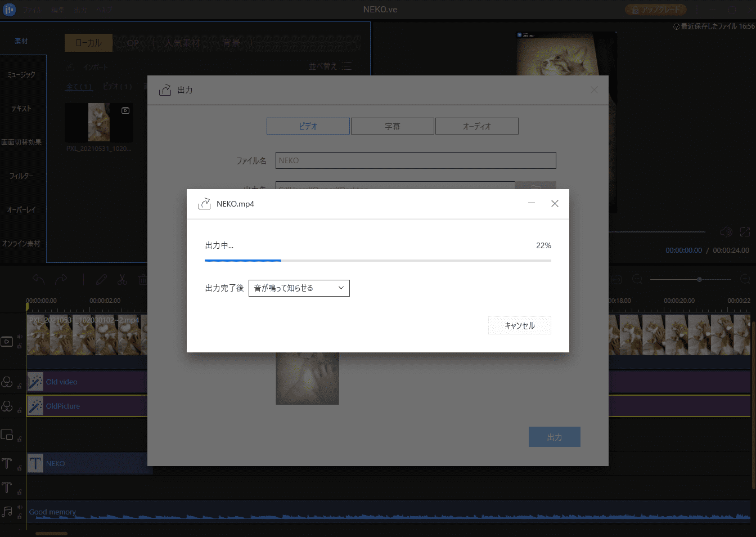756x537 pixels.
Task: Open the 編集 menu
Action: [58, 10]
